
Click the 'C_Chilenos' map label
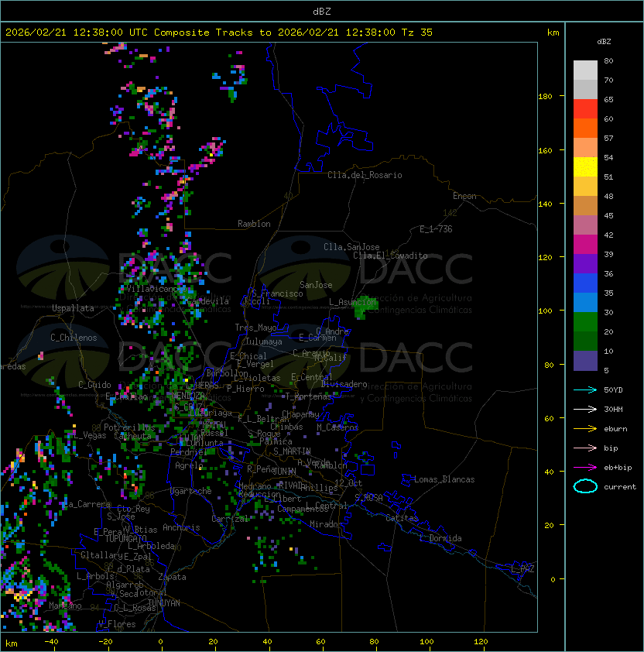click(74, 338)
